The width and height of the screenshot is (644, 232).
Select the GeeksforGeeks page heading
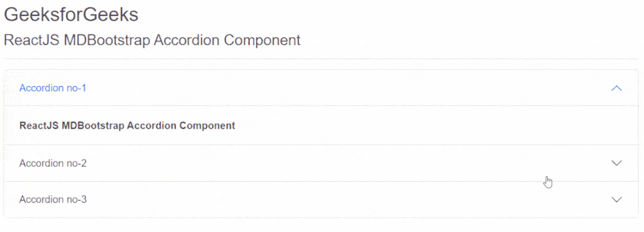pos(71,15)
